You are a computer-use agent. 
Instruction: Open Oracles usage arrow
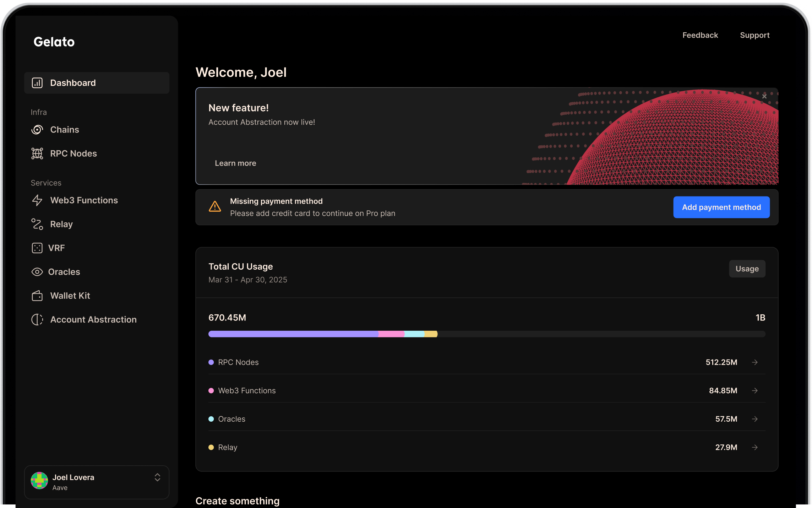755,419
